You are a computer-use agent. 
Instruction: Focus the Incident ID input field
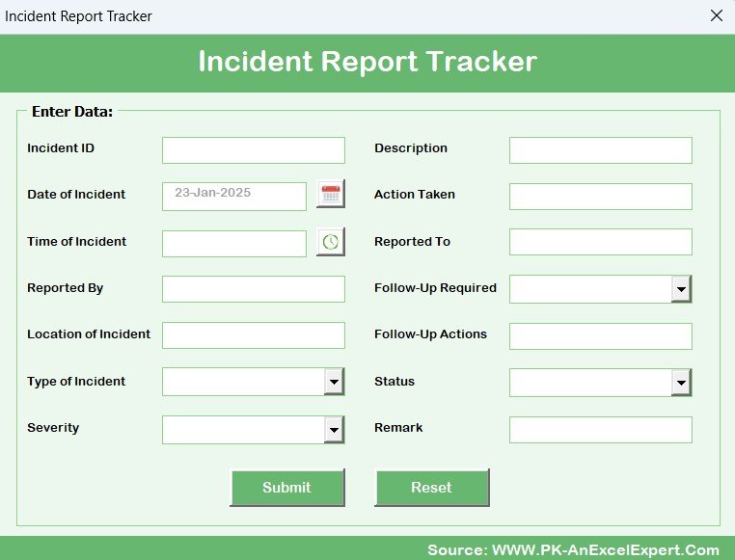[x=254, y=150]
